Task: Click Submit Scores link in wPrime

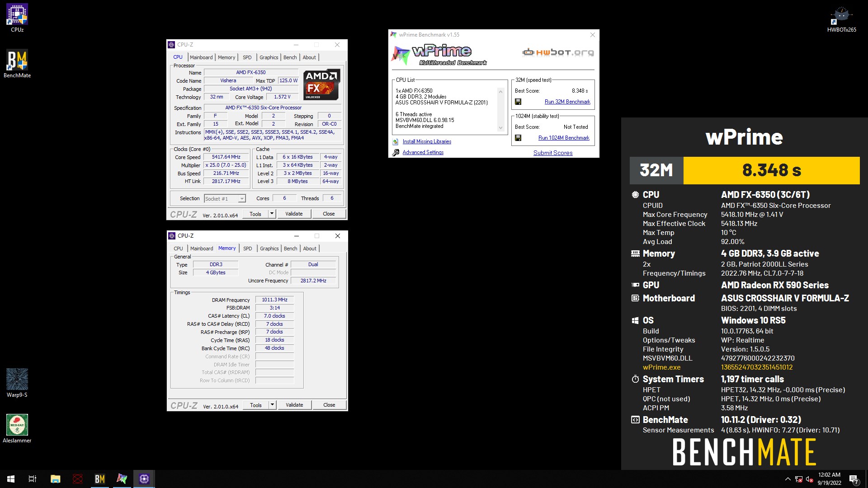Action: pos(553,153)
